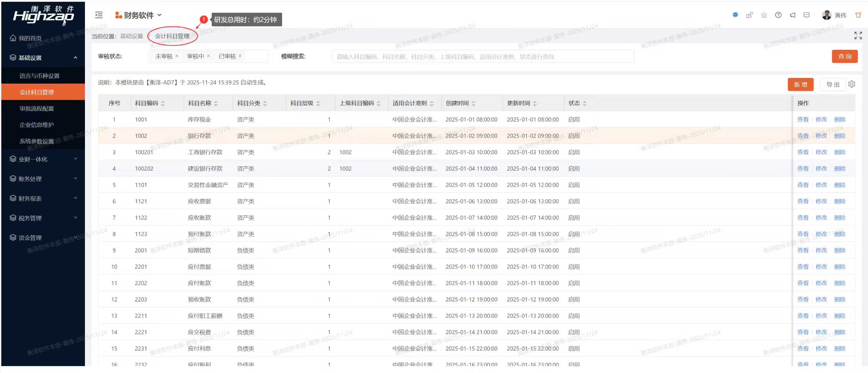Remove the 已审核 filter tag
The height and width of the screenshot is (373, 868).
tap(240, 56)
